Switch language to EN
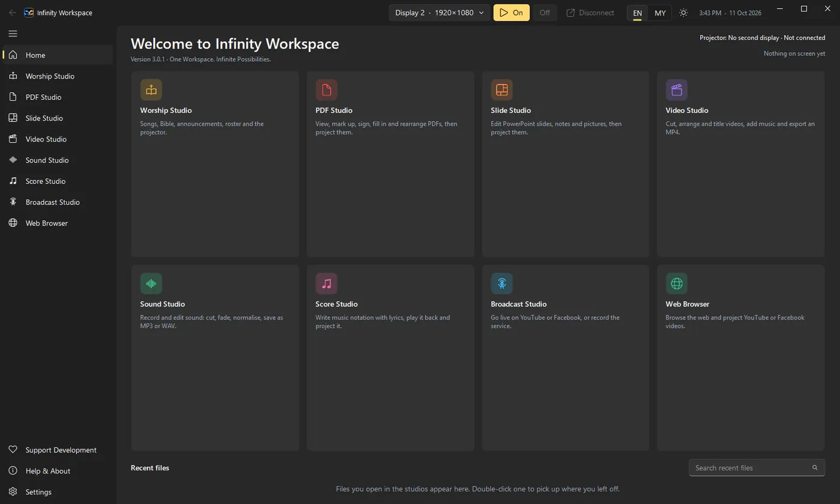840x504 pixels. (637, 13)
